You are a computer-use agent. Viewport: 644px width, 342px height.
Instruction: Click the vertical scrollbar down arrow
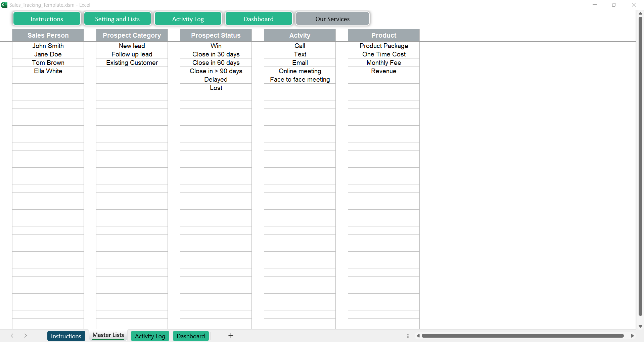[x=640, y=326]
